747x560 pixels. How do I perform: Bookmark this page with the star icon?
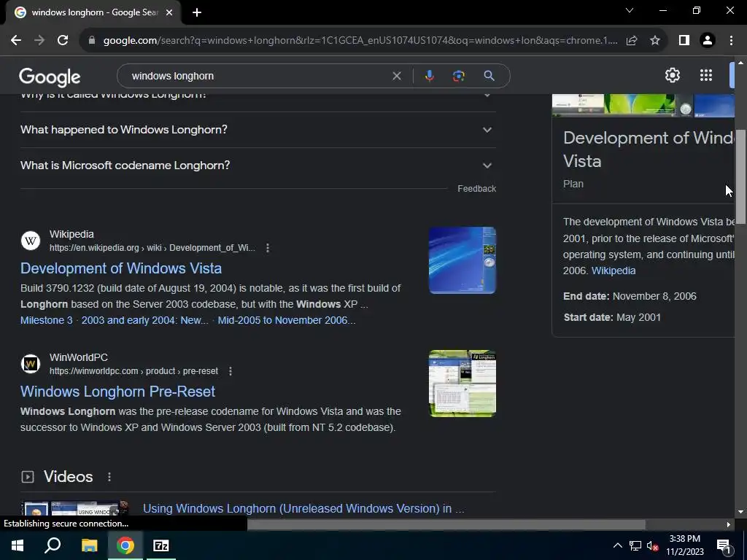pyautogui.click(x=655, y=41)
